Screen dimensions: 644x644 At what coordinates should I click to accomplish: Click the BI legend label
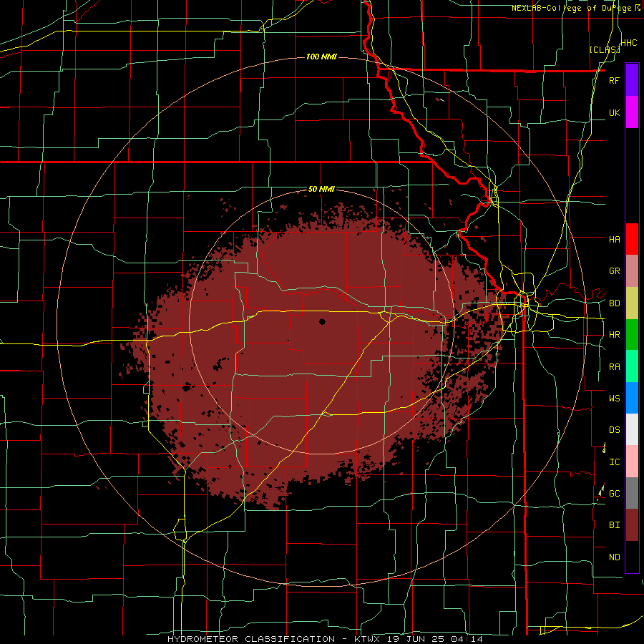click(x=614, y=525)
